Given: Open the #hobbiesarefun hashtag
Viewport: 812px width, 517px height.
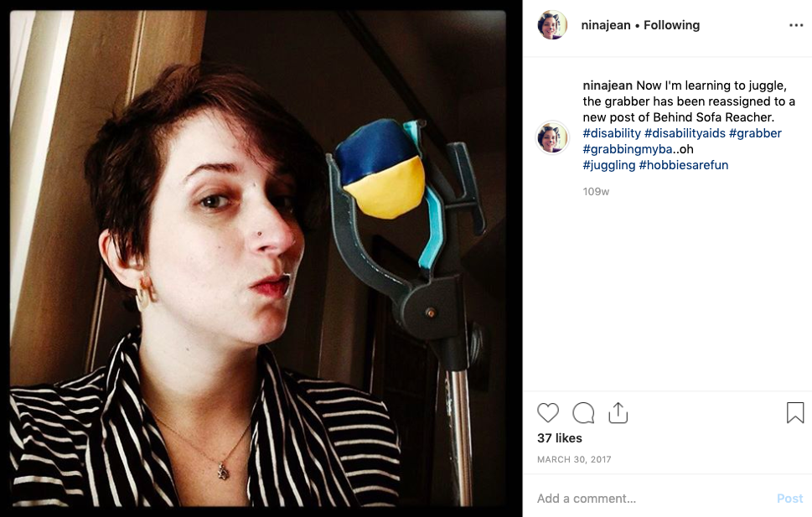Looking at the screenshot, I should coord(684,165).
